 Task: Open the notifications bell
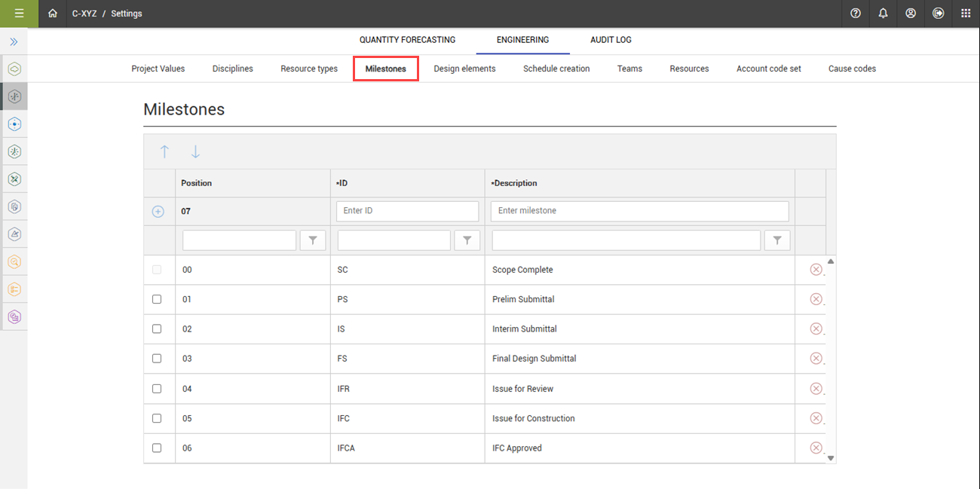pyautogui.click(x=883, y=14)
